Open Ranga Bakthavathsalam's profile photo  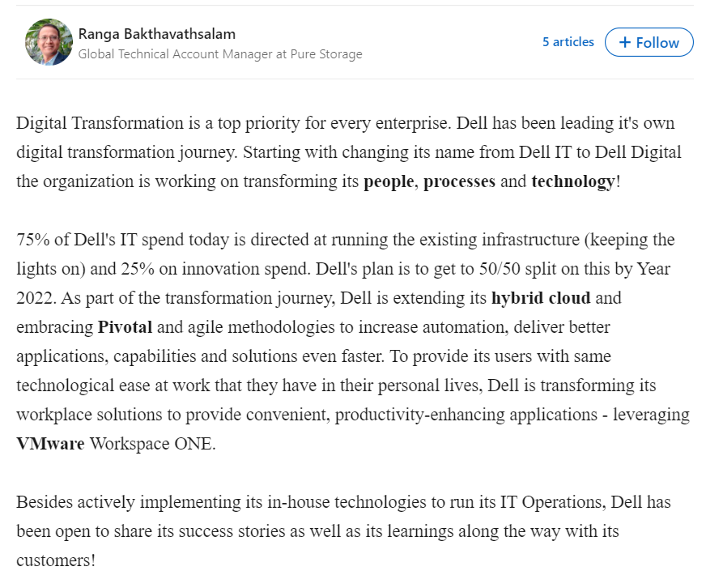pos(49,42)
